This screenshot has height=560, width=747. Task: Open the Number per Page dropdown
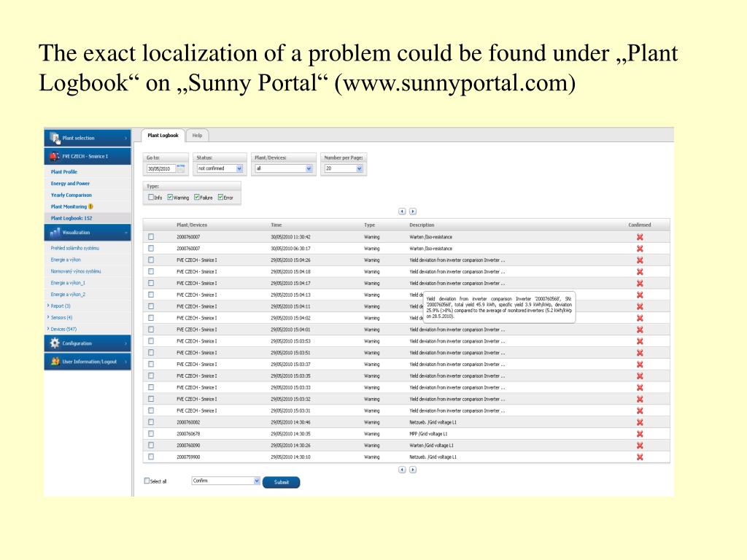344,168
